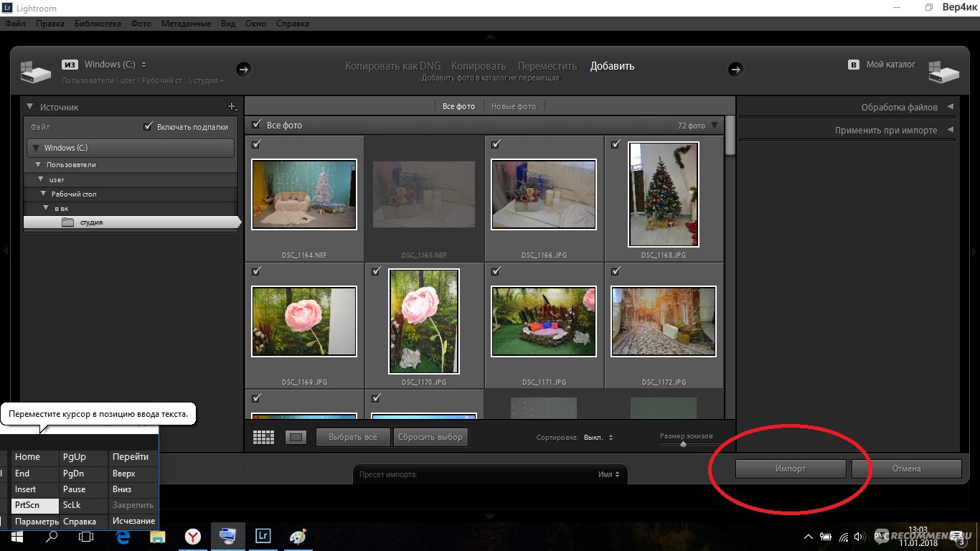Switch to grid view icon
The height and width of the screenshot is (551, 980).
coord(264,437)
